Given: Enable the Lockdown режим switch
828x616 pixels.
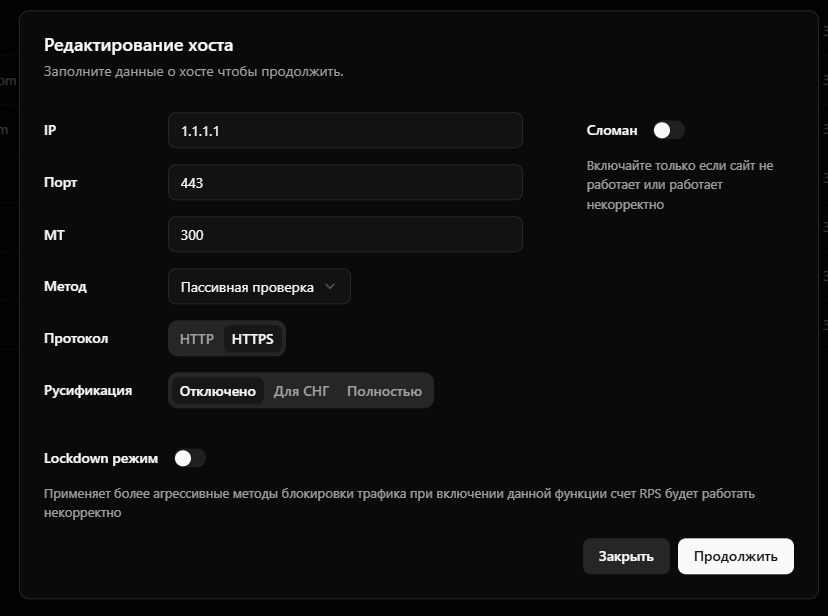Looking at the screenshot, I should point(189,458).
